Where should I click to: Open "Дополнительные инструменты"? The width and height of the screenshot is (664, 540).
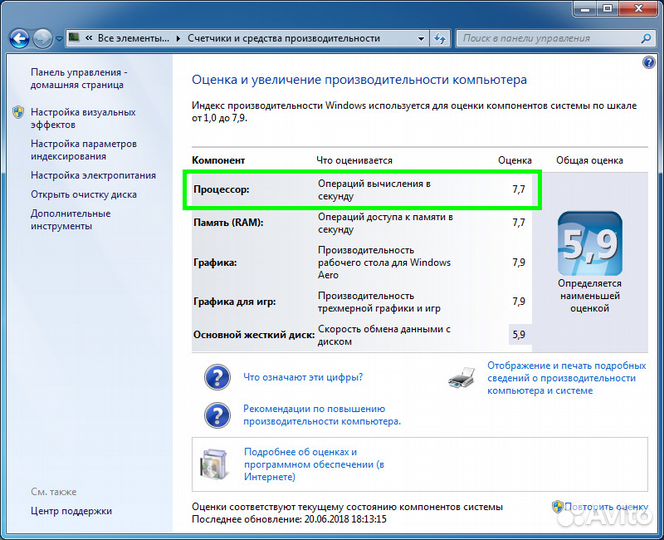pyautogui.click(x=70, y=219)
